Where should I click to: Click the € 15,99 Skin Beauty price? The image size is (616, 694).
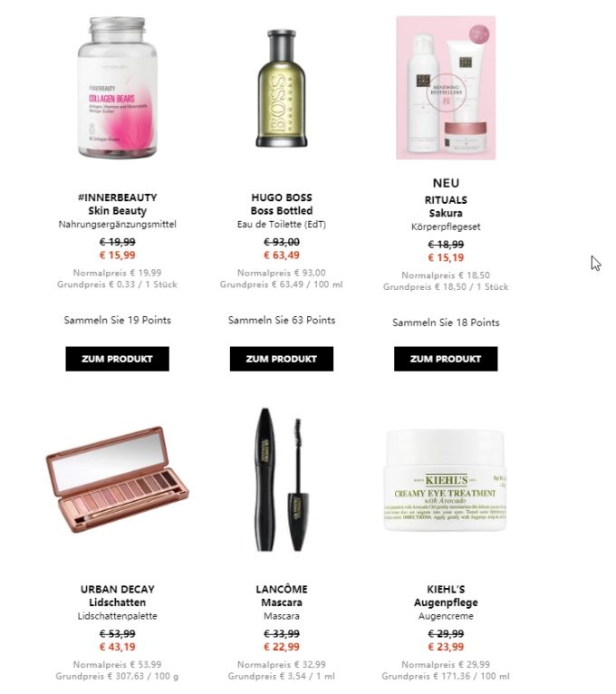117,255
